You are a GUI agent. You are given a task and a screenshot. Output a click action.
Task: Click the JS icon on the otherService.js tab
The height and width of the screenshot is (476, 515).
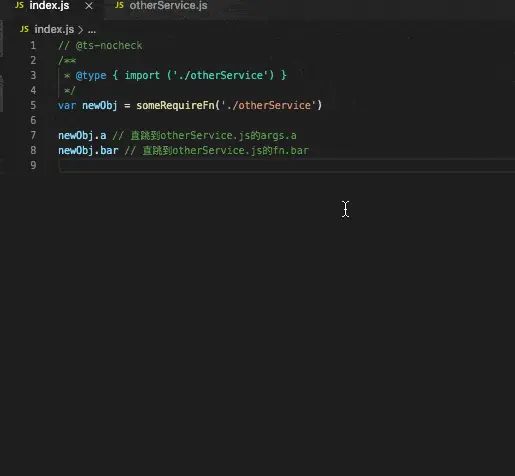coord(119,5)
